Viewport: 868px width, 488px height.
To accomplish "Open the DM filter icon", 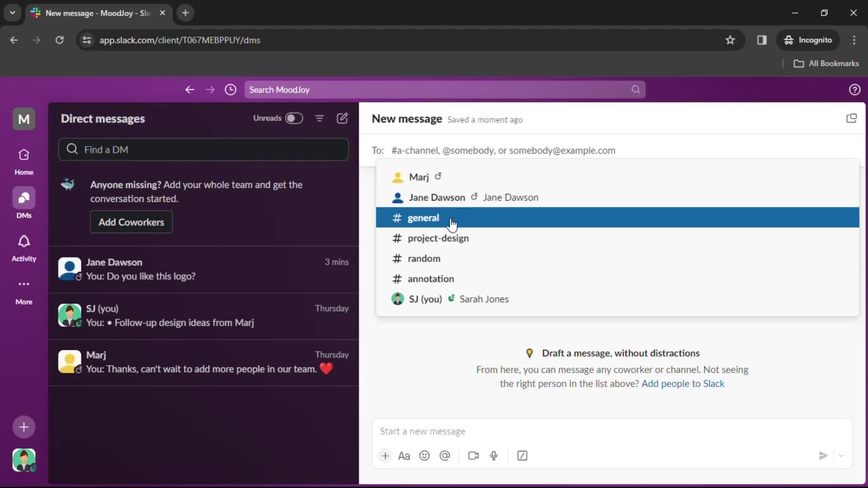I will [320, 118].
